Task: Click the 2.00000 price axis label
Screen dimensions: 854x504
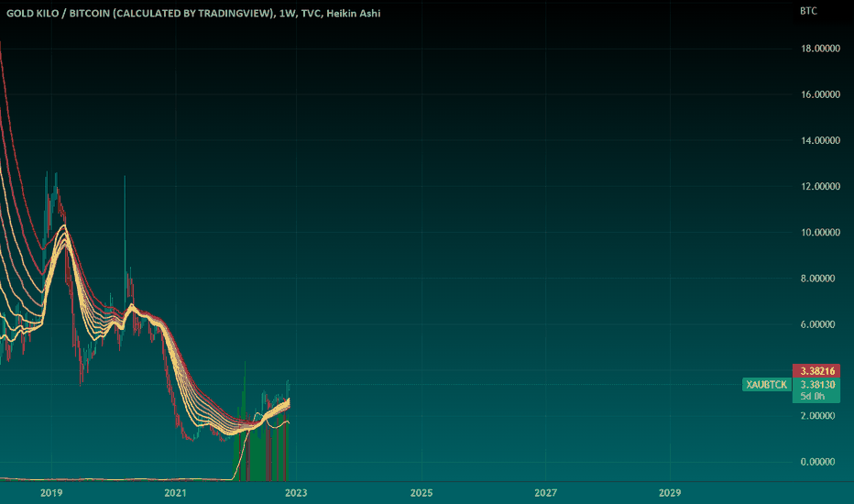Action: pyautogui.click(x=817, y=416)
